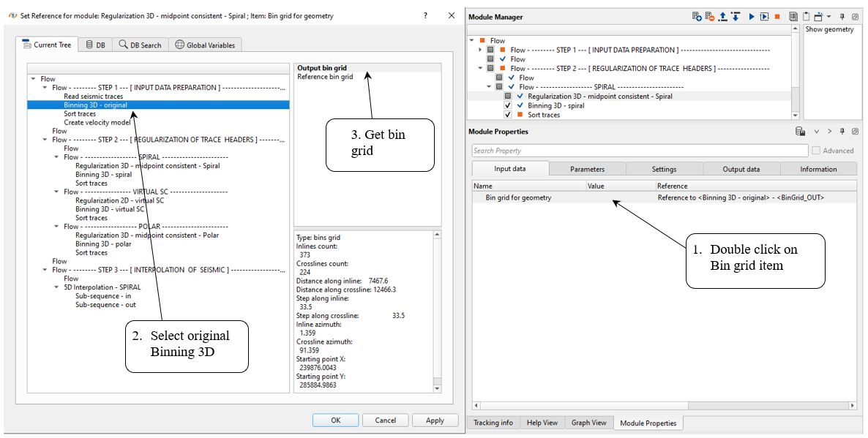The width and height of the screenshot is (868, 438).
Task: Toggle the Sort traces module checkbox
Action: click(508, 115)
